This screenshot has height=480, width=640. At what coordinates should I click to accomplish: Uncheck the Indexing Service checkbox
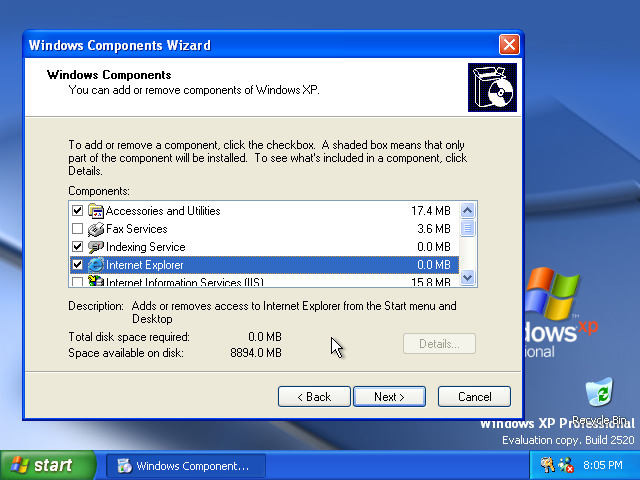77,247
